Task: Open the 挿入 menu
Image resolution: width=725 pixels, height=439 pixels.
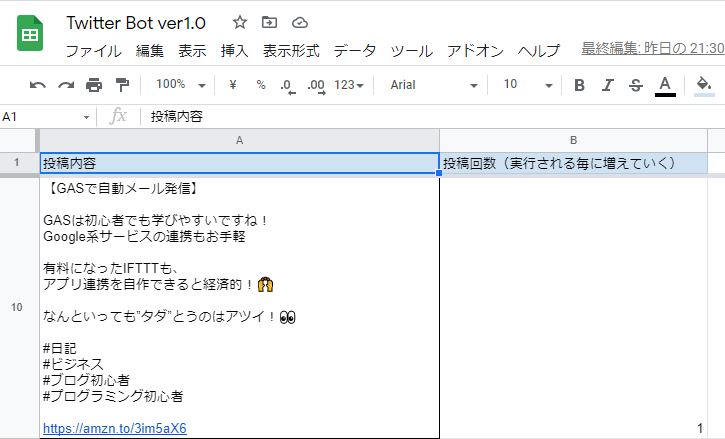Action: [234, 50]
